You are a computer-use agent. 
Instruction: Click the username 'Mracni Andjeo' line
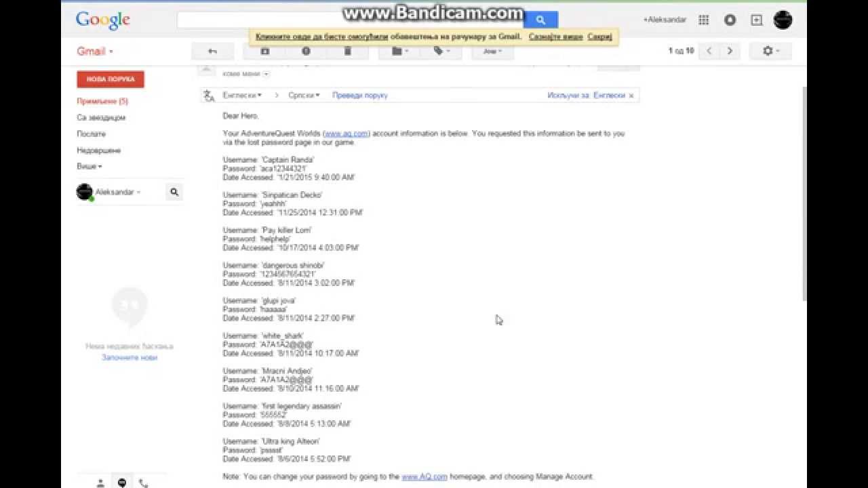(268, 371)
